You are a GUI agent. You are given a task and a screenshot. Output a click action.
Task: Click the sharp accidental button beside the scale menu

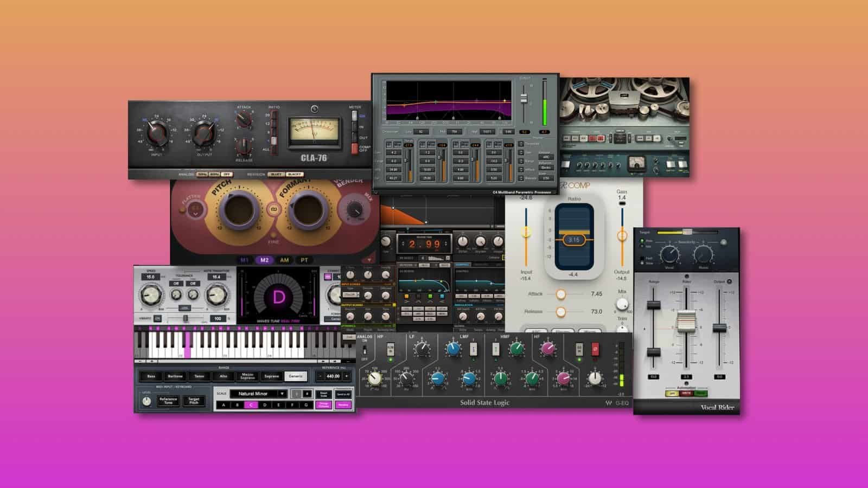click(307, 394)
